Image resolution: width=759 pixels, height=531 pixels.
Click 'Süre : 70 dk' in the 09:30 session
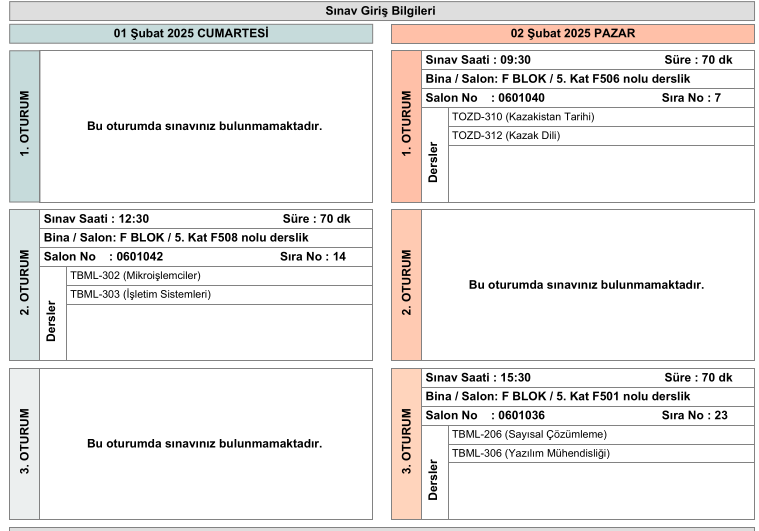(x=698, y=60)
